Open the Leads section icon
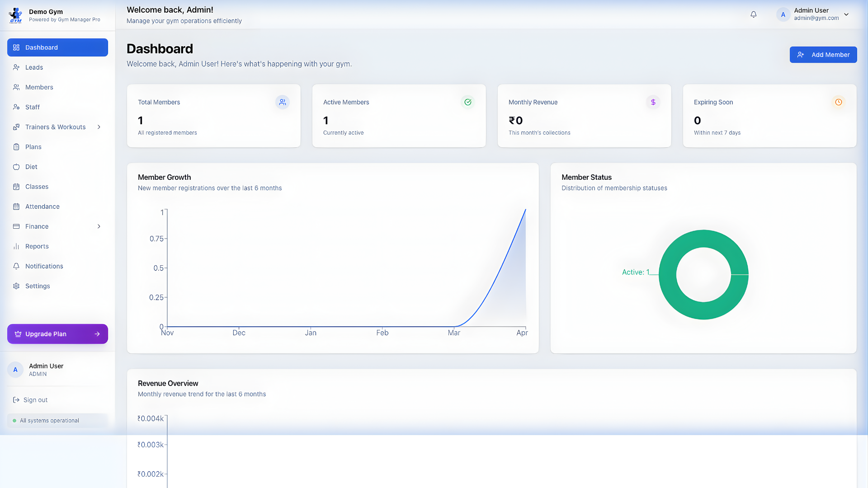This screenshot has height=488, width=868. (16, 67)
